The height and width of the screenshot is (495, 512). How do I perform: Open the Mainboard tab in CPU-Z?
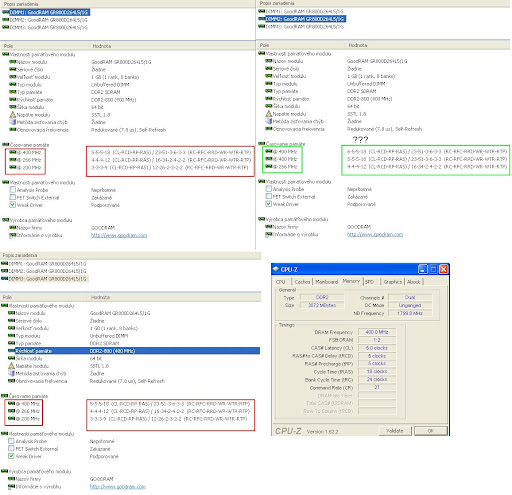[x=326, y=282]
